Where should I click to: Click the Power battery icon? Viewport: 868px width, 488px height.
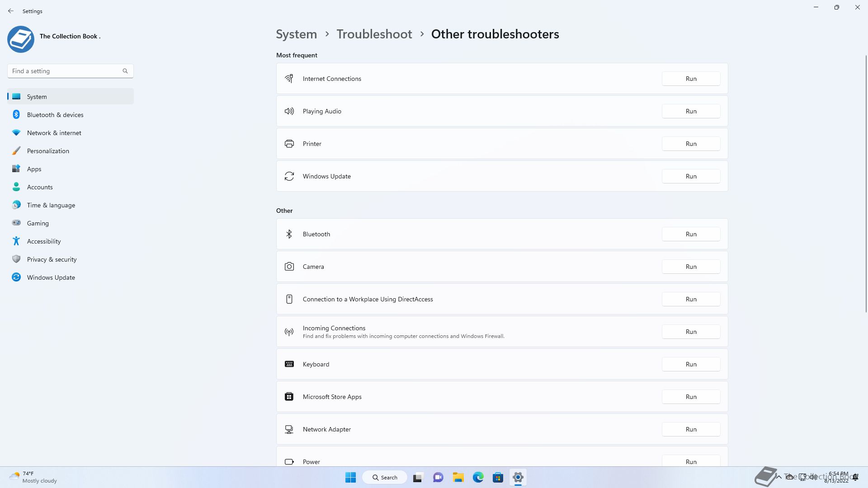[289, 462]
